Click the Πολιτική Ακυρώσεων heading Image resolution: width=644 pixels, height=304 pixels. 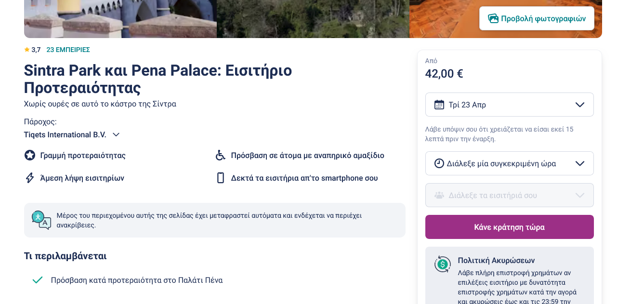click(x=496, y=260)
